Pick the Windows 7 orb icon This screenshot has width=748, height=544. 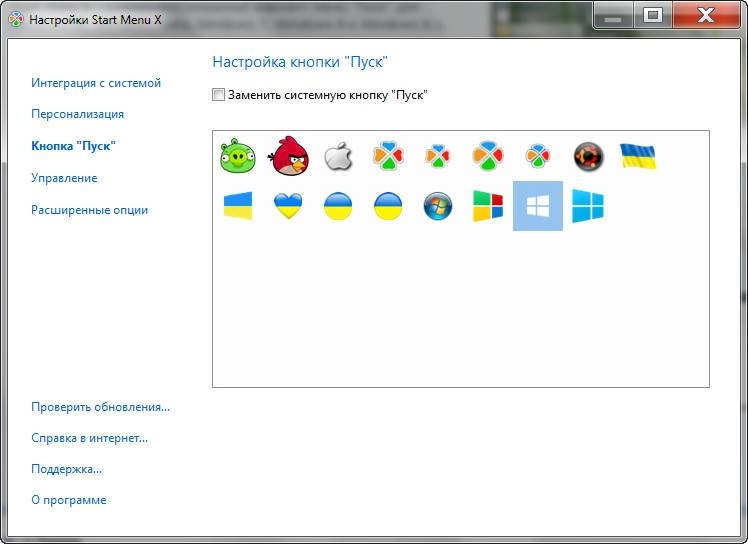point(437,206)
